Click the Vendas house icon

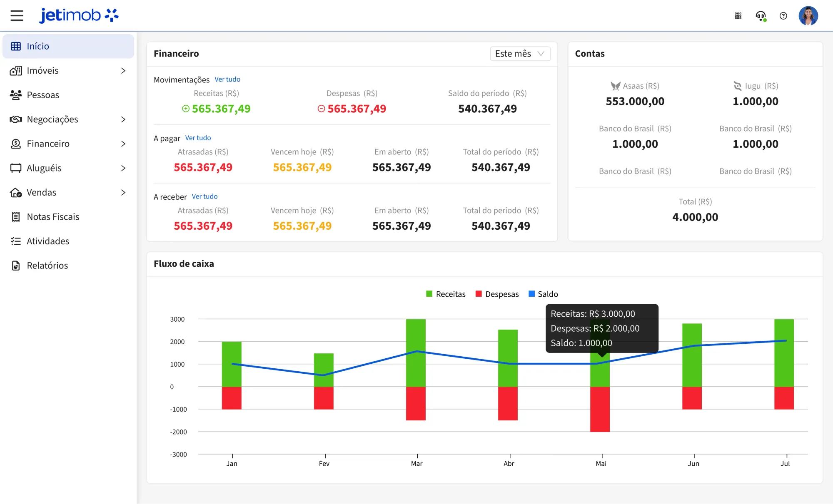point(16,192)
